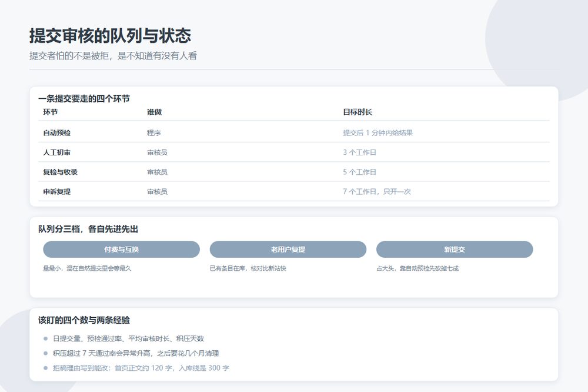The image size is (588, 392).
Task: Click the heading 一条提交要走的四个环节
Action: pyautogui.click(x=84, y=99)
